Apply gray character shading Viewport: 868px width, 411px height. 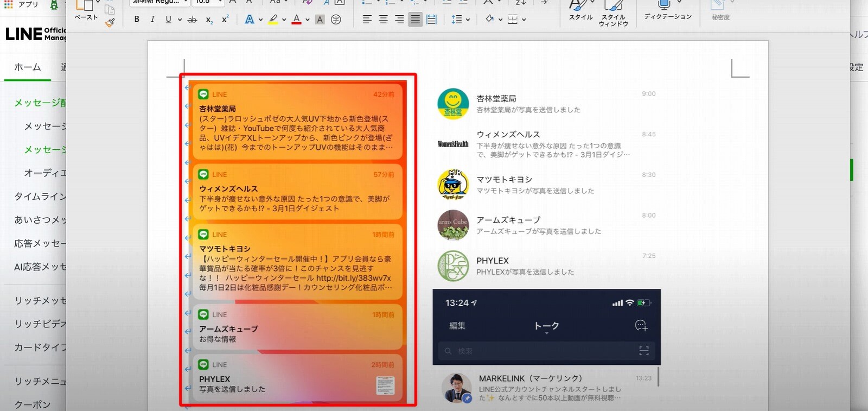320,20
